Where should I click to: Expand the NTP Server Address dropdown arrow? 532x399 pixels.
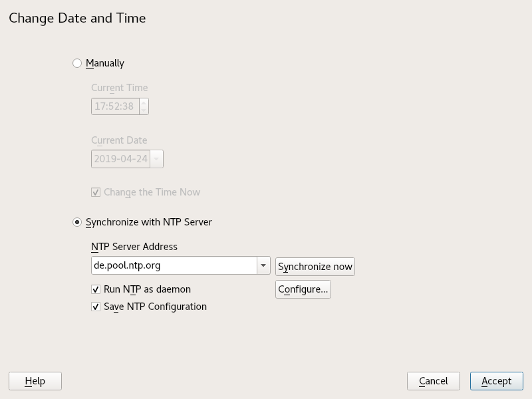[x=263, y=265]
